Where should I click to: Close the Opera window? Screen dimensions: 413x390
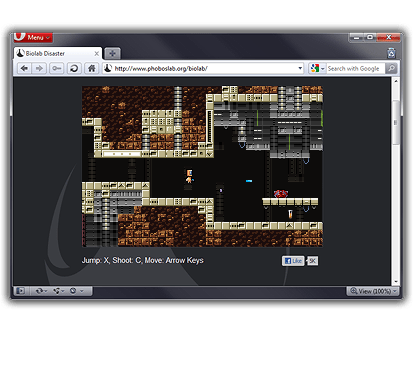pos(388,37)
